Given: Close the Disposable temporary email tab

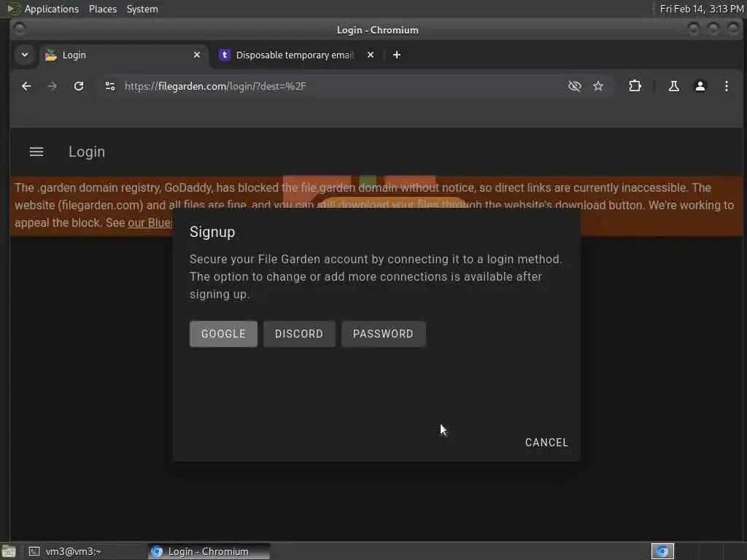Looking at the screenshot, I should [x=370, y=55].
